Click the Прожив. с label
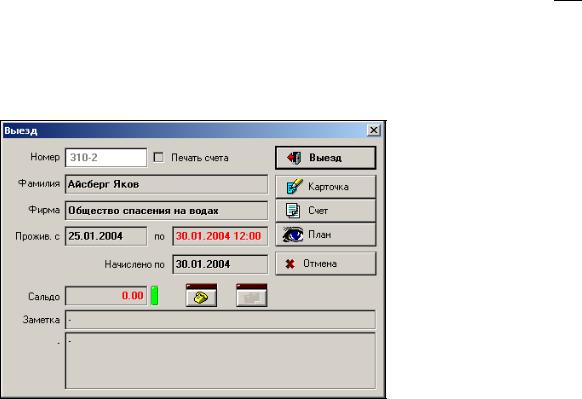Viewport: 582px width, 399px height. (37, 236)
